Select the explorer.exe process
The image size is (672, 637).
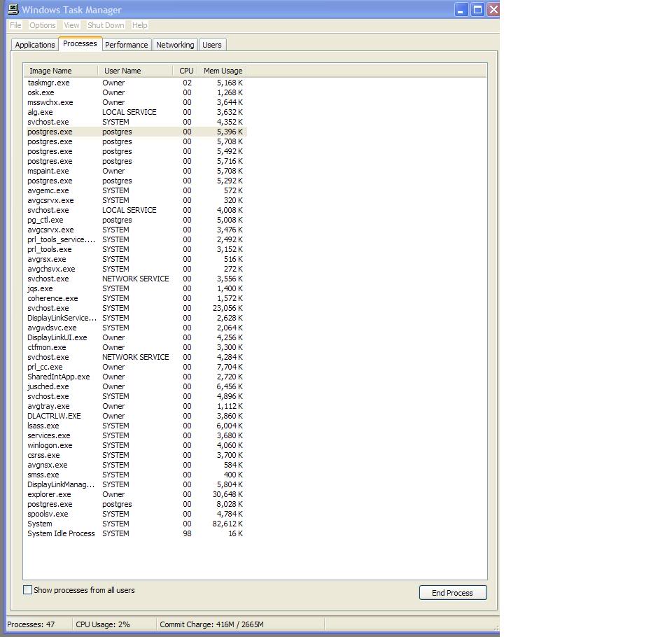click(x=136, y=495)
